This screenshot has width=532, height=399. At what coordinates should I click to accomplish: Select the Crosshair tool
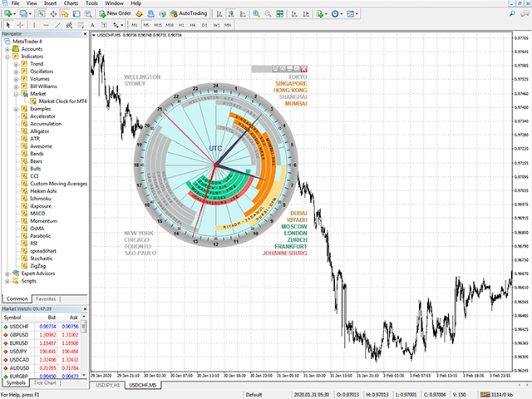(20, 25)
